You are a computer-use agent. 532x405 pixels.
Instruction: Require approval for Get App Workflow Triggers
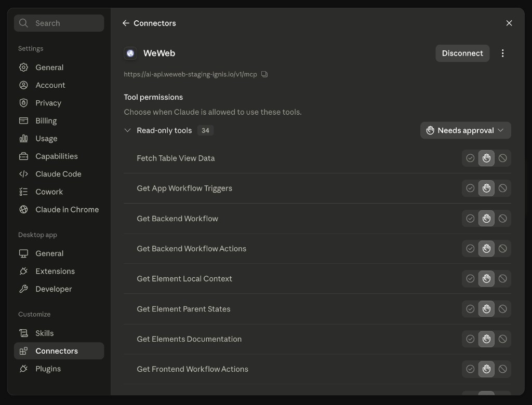486,188
